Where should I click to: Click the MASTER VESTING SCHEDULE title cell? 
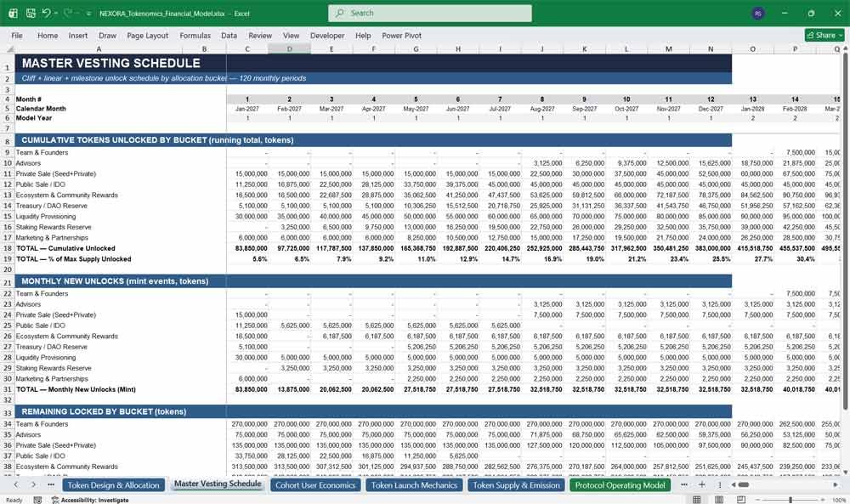[111, 63]
